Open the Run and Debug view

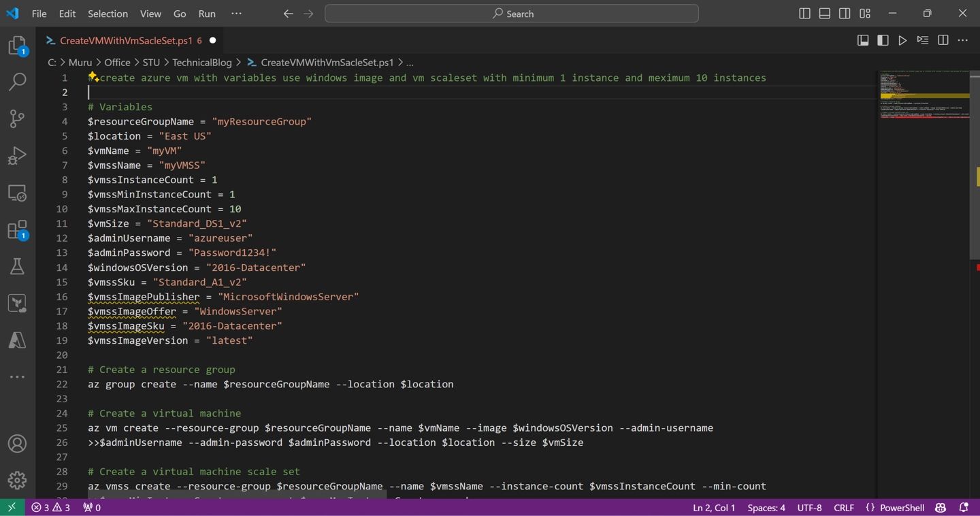click(x=17, y=156)
